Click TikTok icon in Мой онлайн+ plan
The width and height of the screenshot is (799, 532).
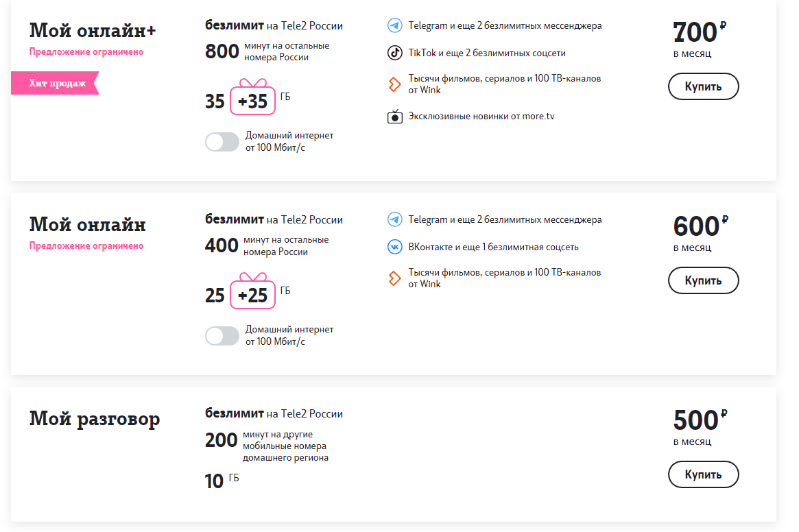394,53
